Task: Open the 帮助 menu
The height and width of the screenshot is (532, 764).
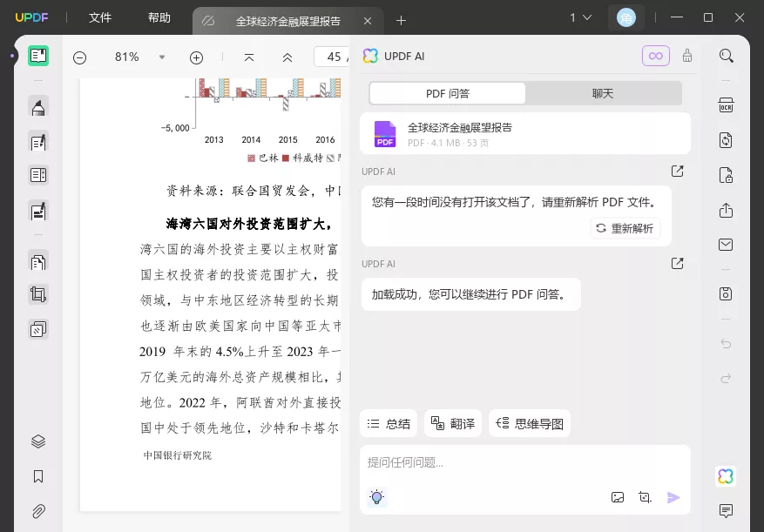Action: tap(159, 18)
